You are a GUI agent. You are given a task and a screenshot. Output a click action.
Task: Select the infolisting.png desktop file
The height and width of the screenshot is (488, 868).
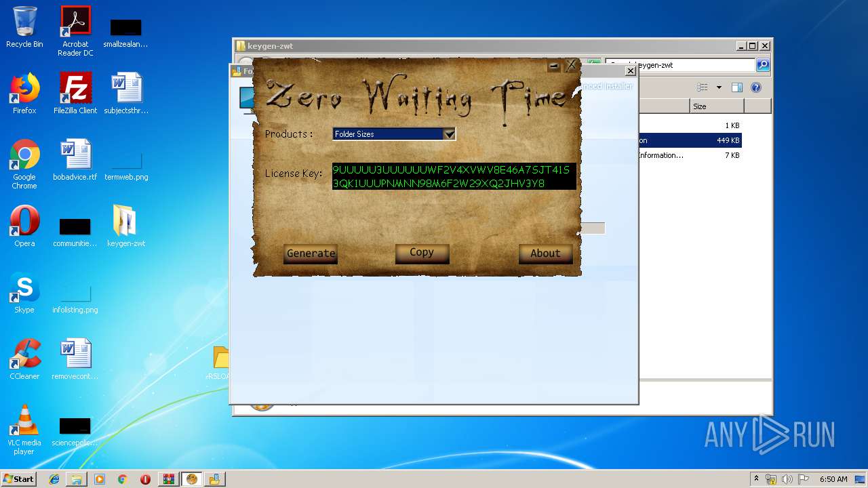click(x=75, y=298)
